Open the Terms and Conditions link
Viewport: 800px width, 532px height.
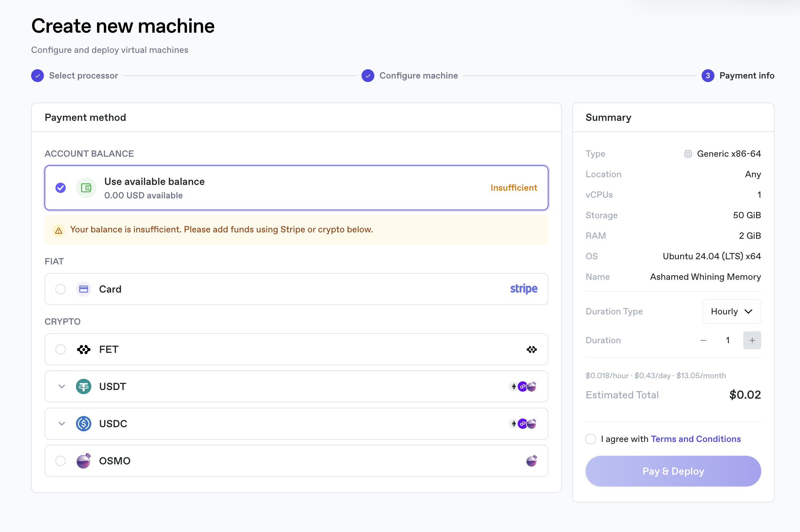coord(696,439)
